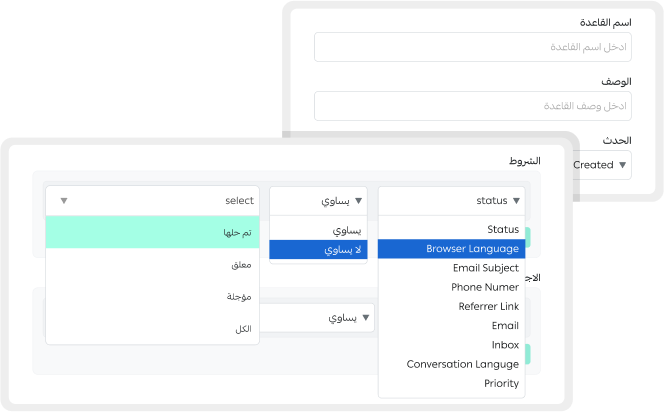Choose the تم حلها status value
This screenshot has height=412, width=664.
point(152,232)
